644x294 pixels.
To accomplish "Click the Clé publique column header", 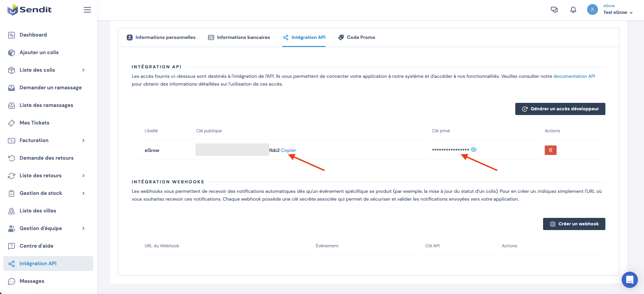I will [209, 131].
